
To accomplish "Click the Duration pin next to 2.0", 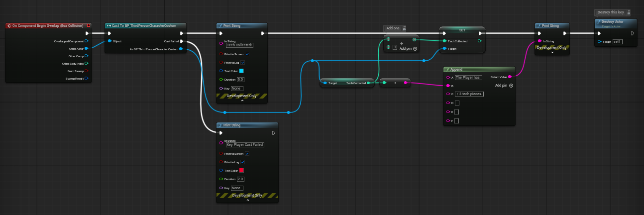I will coord(221,179).
